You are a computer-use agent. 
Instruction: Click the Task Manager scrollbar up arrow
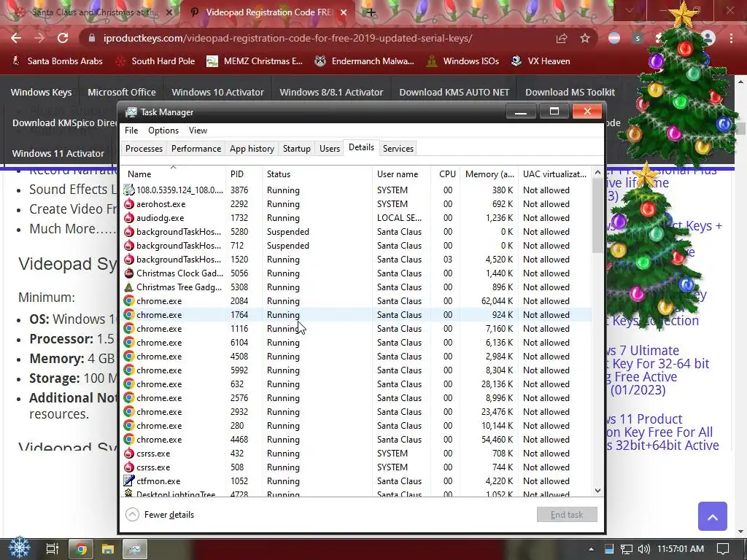pos(598,172)
